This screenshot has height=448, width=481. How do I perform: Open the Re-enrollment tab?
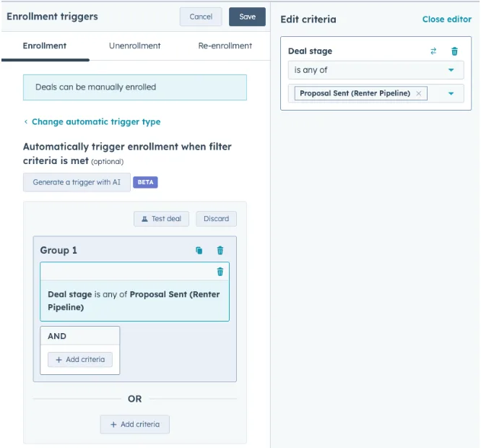click(225, 46)
